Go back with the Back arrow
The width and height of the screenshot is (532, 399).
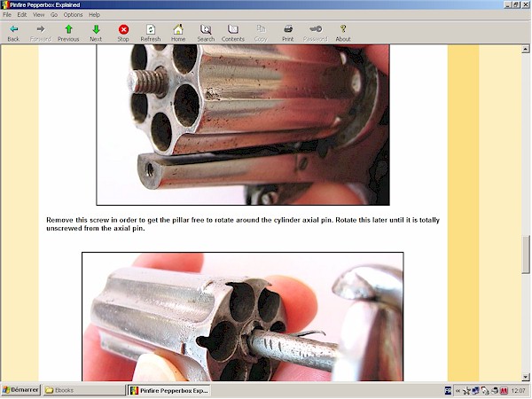(13, 33)
